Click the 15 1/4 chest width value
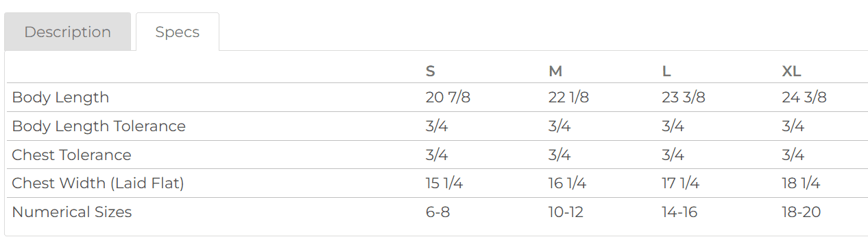Screen dimensions: 868x248 [x=444, y=183]
